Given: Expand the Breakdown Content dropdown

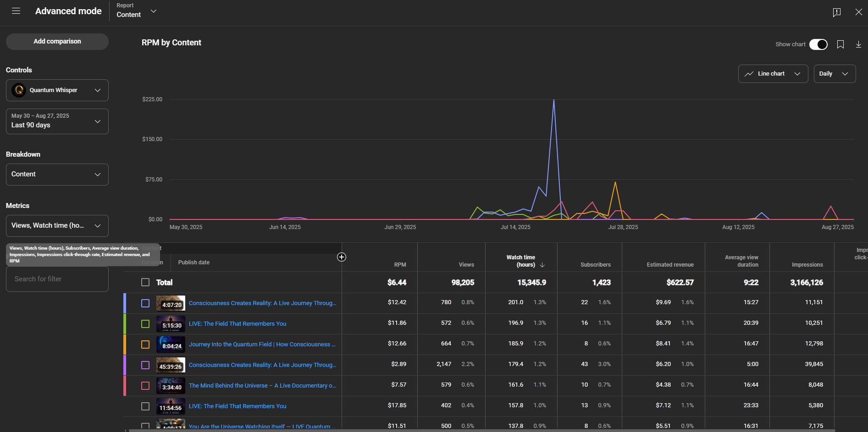Looking at the screenshot, I should tap(57, 175).
